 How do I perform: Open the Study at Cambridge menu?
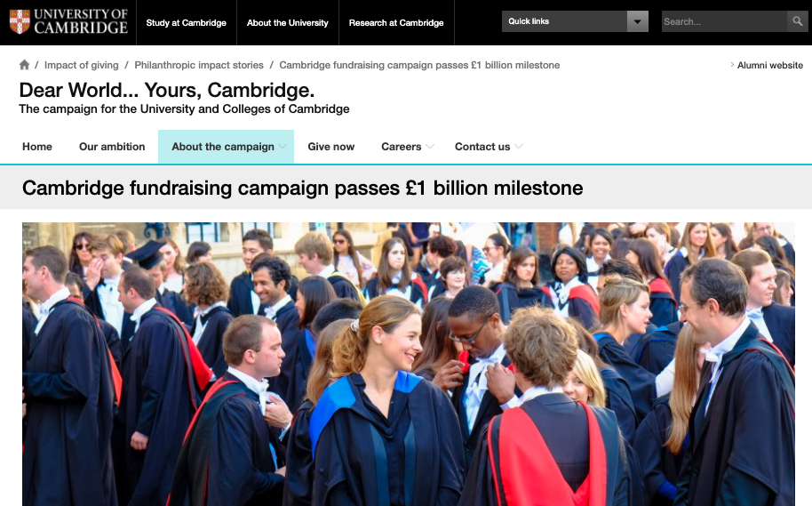[187, 23]
